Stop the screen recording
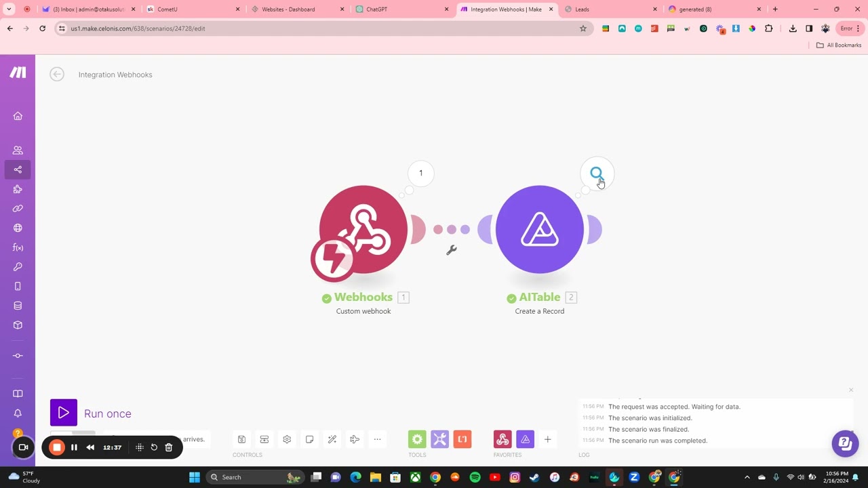This screenshot has height=488, width=868. (x=57, y=447)
